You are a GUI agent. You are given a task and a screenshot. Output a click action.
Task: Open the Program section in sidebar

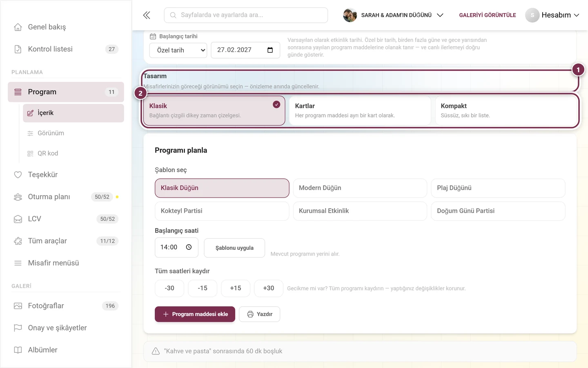[66, 92]
